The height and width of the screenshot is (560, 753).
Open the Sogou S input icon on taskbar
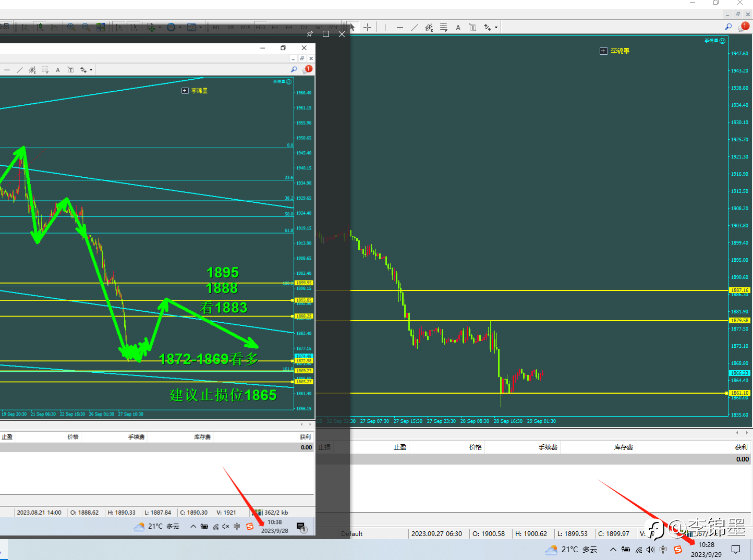(x=678, y=550)
